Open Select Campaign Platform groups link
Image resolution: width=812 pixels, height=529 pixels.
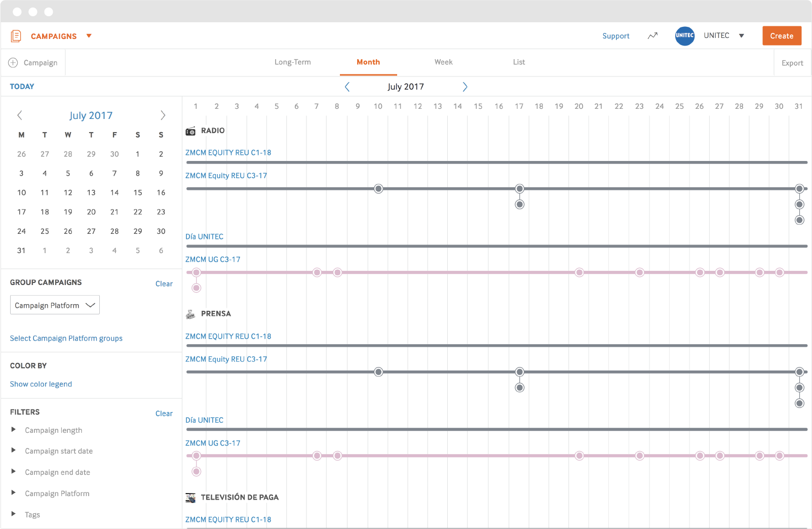[66, 338]
